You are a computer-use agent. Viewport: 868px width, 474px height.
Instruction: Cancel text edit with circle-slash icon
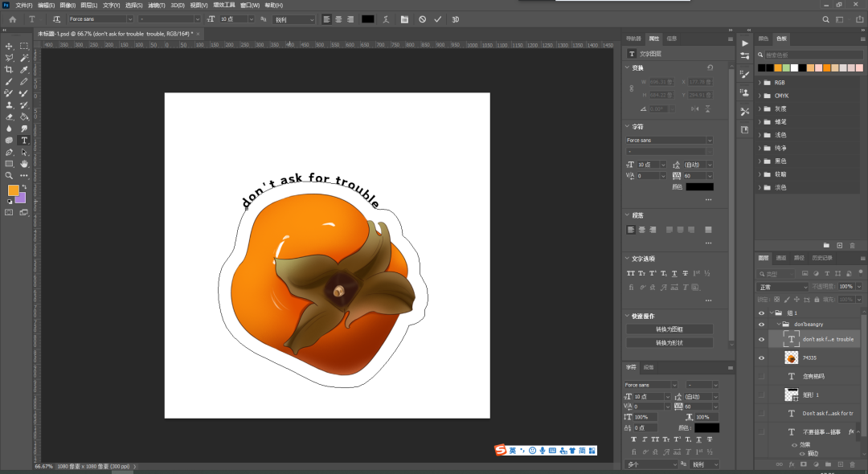pyautogui.click(x=422, y=18)
